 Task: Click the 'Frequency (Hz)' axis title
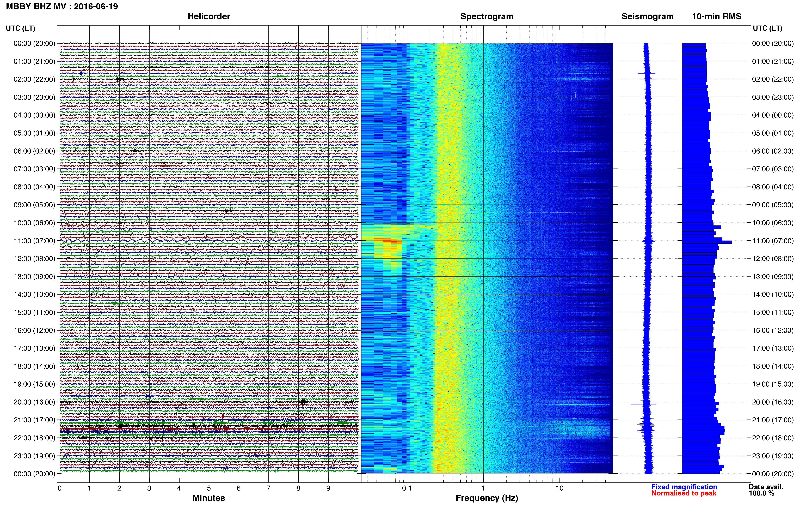click(x=487, y=498)
